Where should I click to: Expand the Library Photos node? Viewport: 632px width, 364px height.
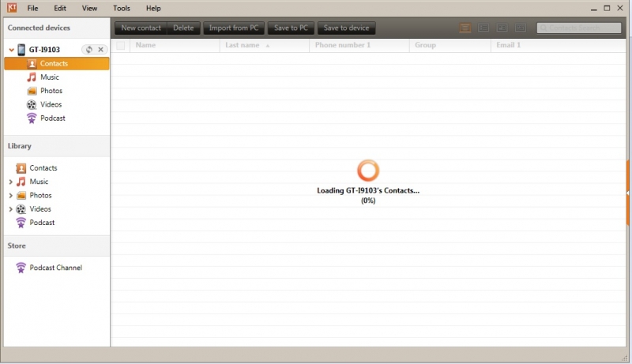pyautogui.click(x=11, y=196)
